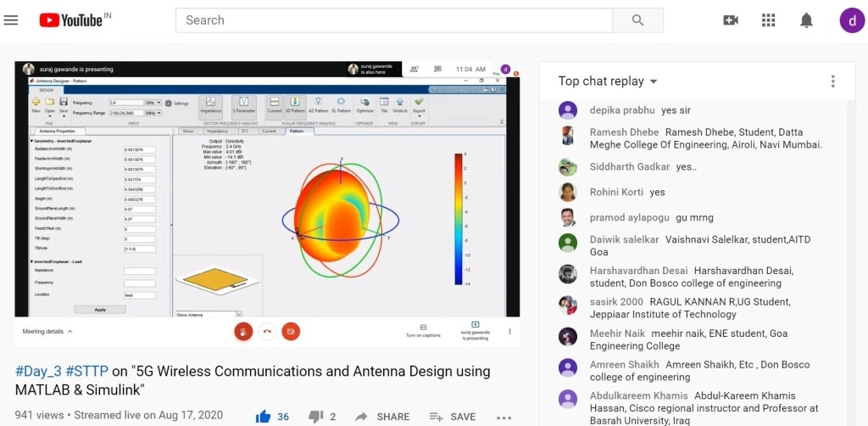The width and height of the screenshot is (868, 426).
Task: Open the frequency GHz unit dropdown
Action: (153, 103)
